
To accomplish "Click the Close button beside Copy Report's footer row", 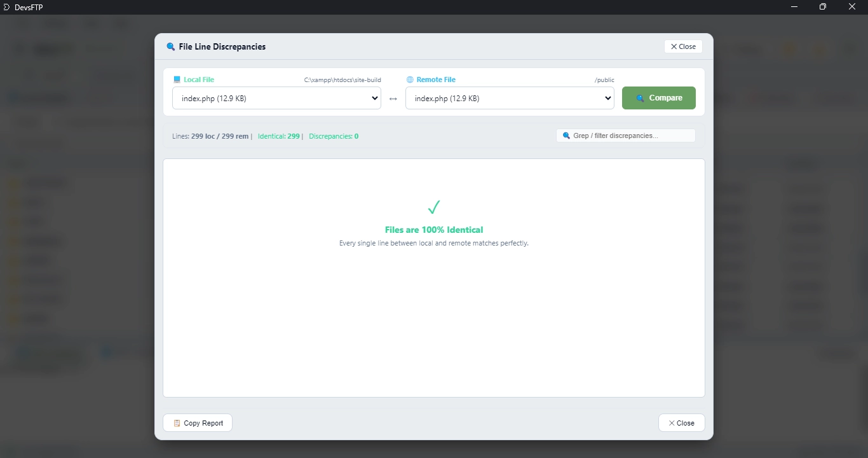I will (681, 423).
